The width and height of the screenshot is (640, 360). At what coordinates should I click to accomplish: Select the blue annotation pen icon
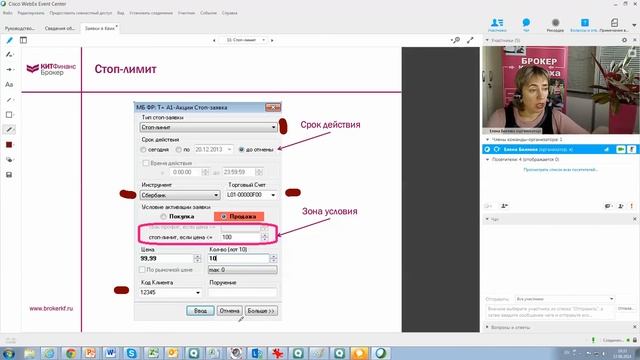[9, 40]
